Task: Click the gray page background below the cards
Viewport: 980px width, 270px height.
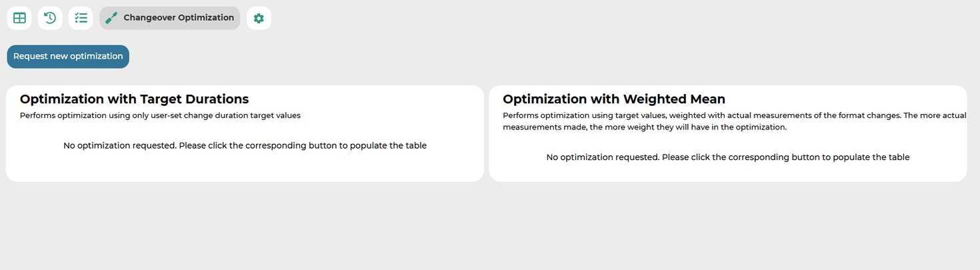Action: [x=490, y=227]
